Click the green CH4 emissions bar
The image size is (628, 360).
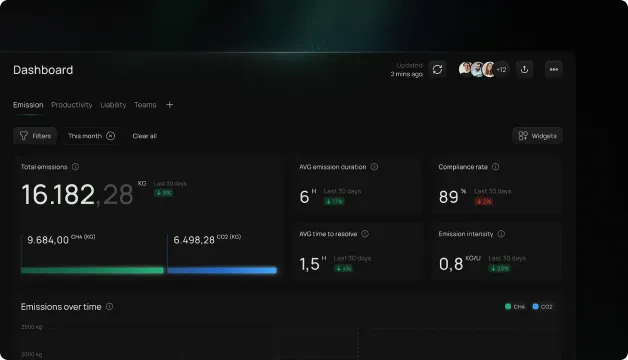(x=93, y=270)
